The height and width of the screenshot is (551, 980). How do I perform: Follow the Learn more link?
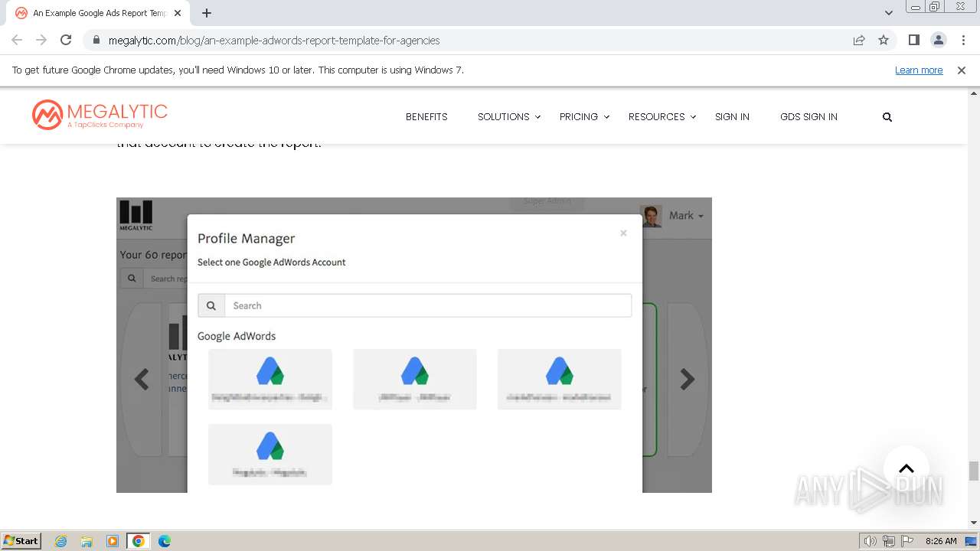click(919, 70)
